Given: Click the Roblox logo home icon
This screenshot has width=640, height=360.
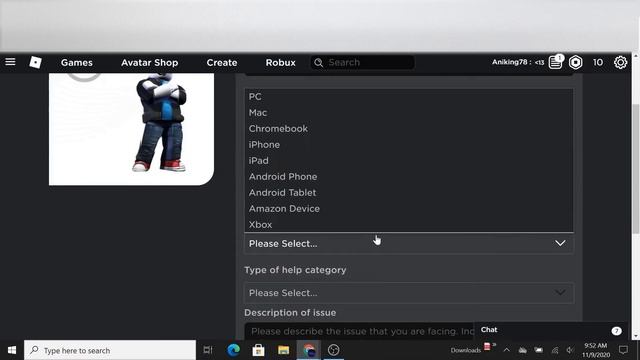Looking at the screenshot, I should click(x=35, y=62).
